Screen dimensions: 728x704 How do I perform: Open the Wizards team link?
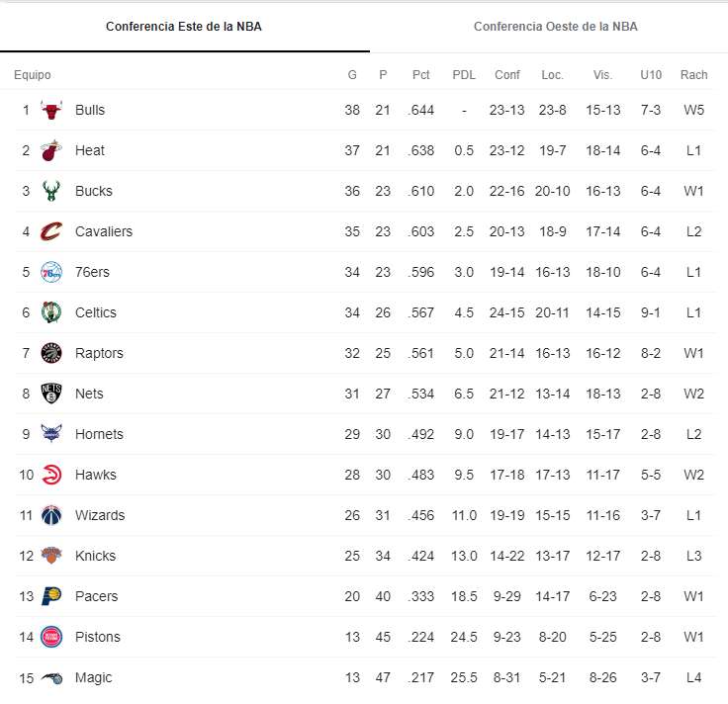(x=98, y=515)
